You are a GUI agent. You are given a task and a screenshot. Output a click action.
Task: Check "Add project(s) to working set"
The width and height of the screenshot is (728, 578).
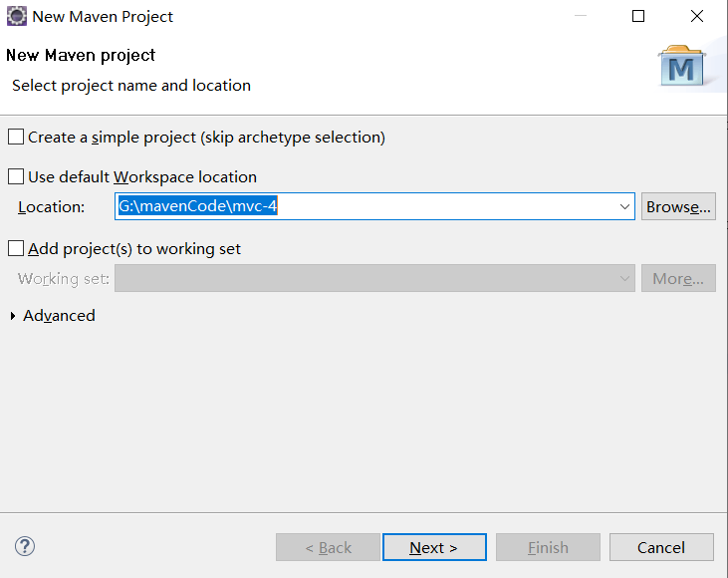[x=16, y=249]
